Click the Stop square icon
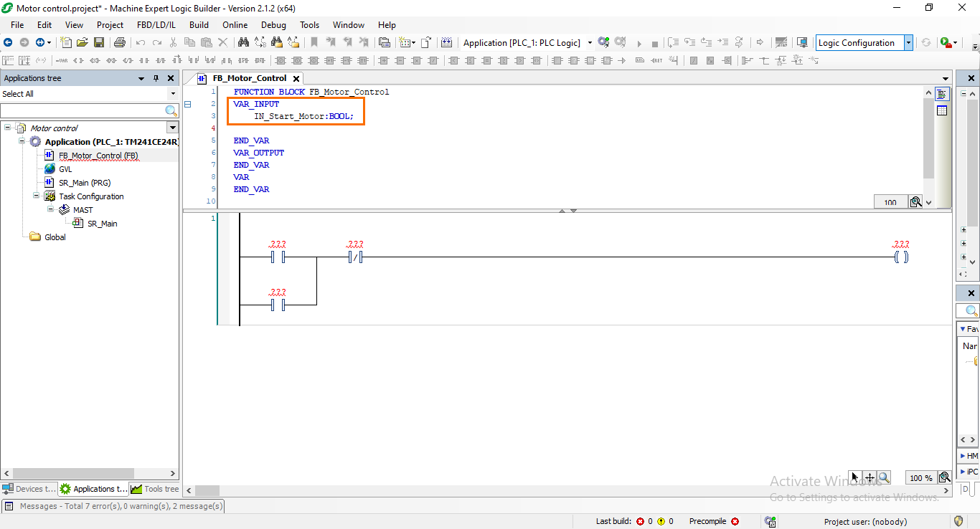980x529 pixels. point(654,44)
